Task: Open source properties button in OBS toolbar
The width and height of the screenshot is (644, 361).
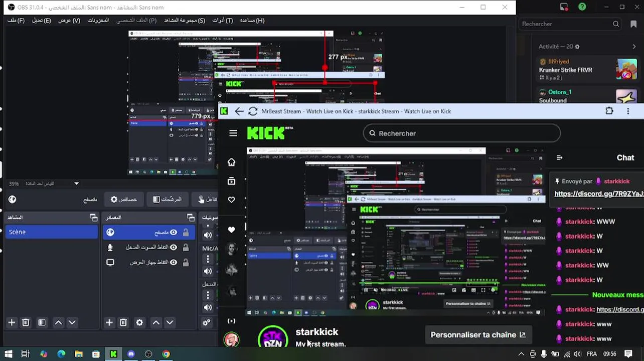Action: [124, 200]
